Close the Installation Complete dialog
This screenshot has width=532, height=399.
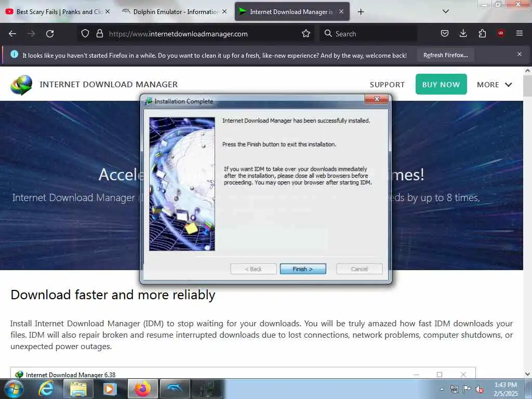(x=377, y=99)
